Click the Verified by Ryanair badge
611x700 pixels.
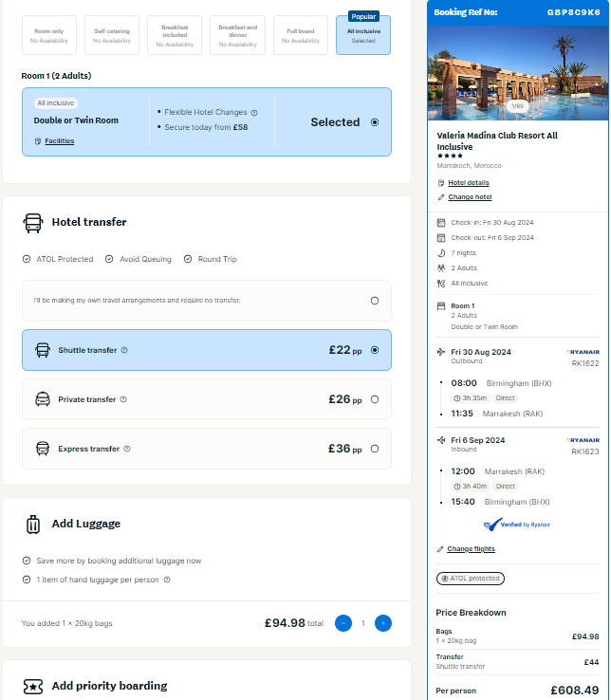pos(517,525)
